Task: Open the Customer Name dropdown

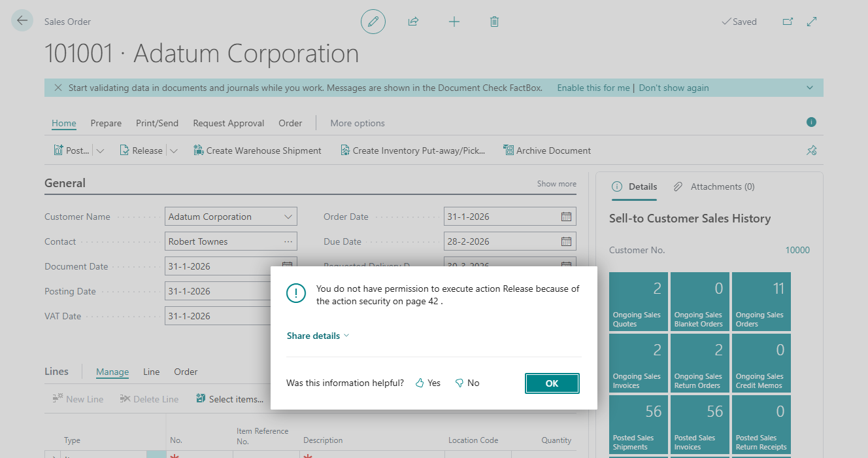Action: (288, 217)
